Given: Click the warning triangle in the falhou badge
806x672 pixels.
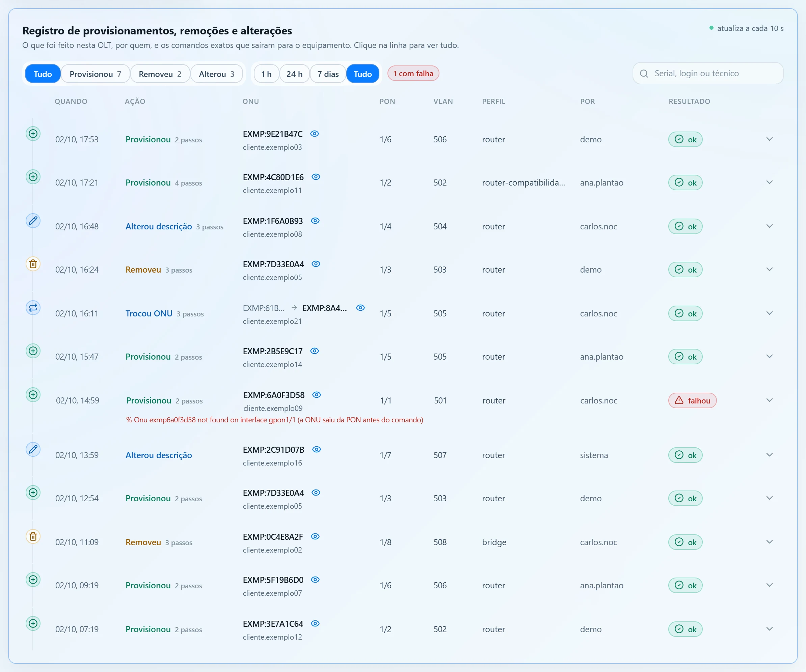Looking at the screenshot, I should click(679, 400).
